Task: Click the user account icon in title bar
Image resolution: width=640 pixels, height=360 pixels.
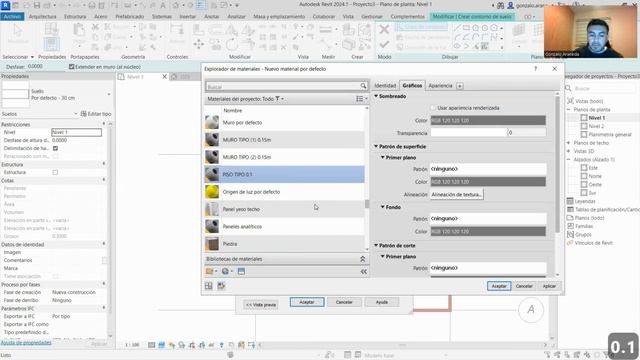Action: point(510,5)
